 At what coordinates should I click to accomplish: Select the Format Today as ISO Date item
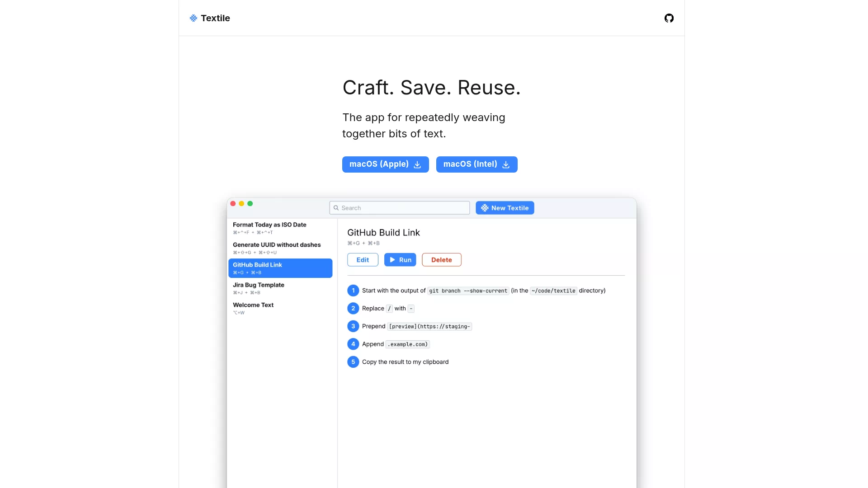point(280,228)
